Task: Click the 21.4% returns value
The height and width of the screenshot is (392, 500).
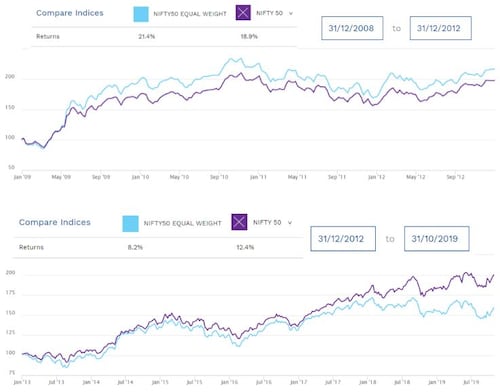Action: coord(147,36)
